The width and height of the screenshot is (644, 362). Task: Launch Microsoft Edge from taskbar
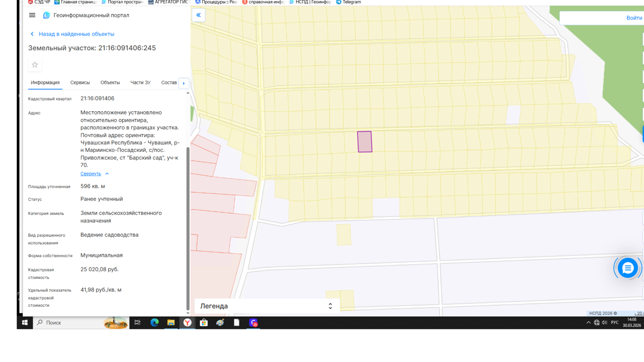point(155,323)
